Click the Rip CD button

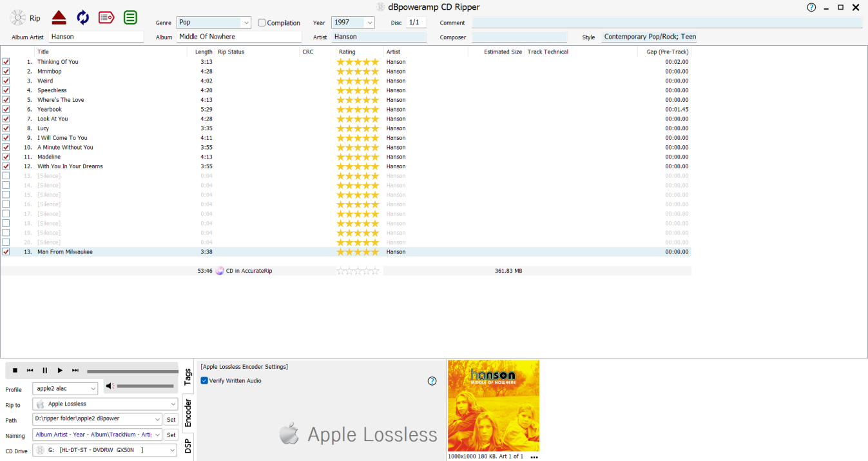(26, 18)
